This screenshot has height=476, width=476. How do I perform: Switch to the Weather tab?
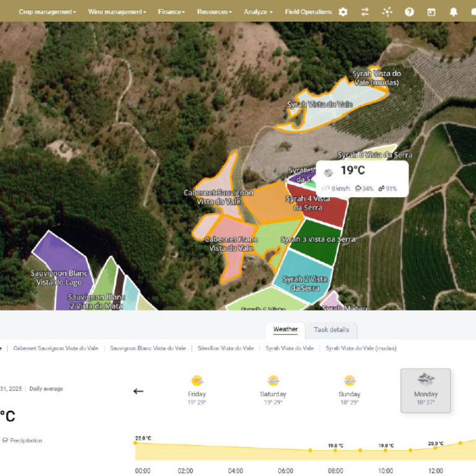coord(285,330)
